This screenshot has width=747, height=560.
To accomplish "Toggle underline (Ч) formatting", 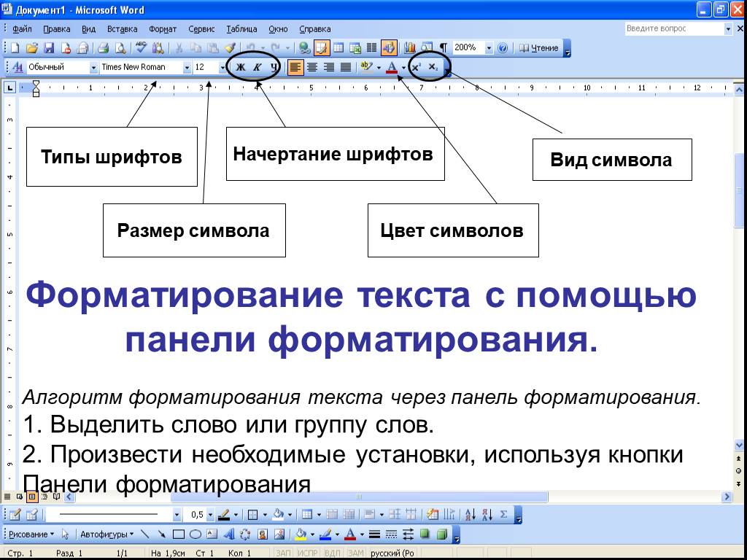I will click(274, 67).
